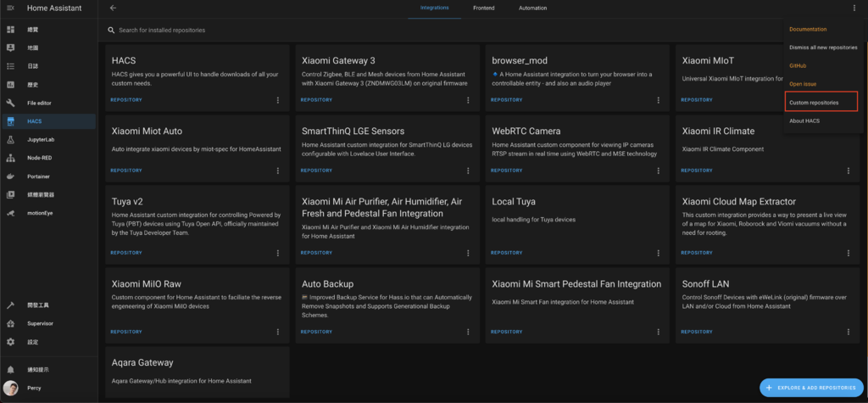This screenshot has width=868, height=403.
Task: Switch to the Integrations tab
Action: click(x=435, y=8)
